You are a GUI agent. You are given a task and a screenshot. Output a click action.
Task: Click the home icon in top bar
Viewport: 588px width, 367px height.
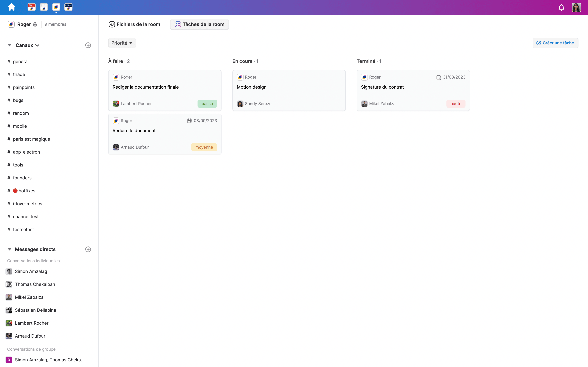click(x=11, y=7)
